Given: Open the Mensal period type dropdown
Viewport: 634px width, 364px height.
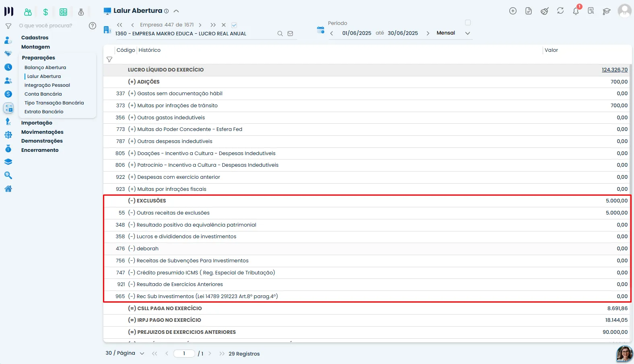Looking at the screenshot, I should (453, 33).
